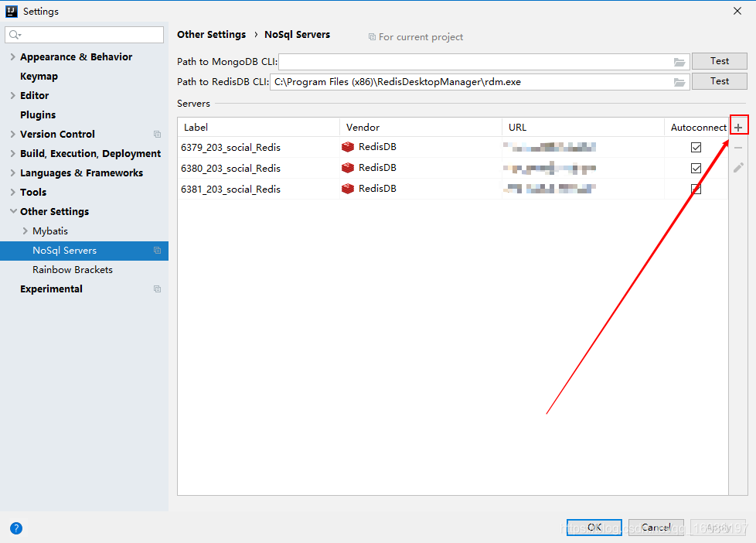
Task: Click the NoSql Servers breadcrumb title
Action: click(x=297, y=35)
